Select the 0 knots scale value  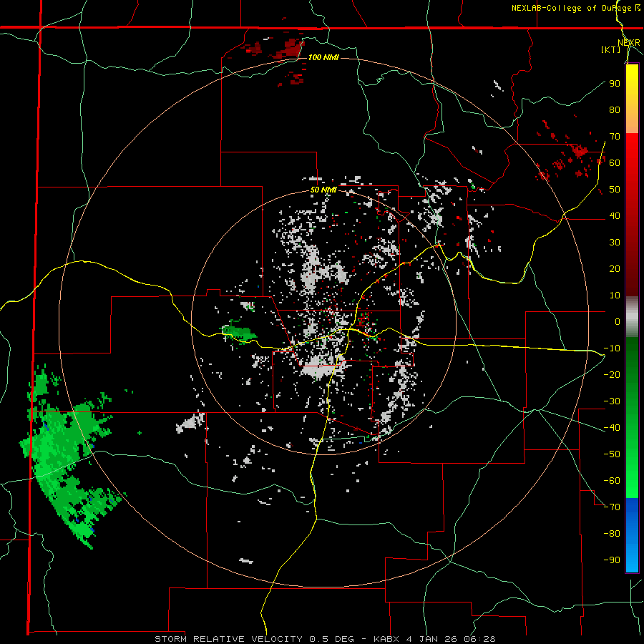618,321
